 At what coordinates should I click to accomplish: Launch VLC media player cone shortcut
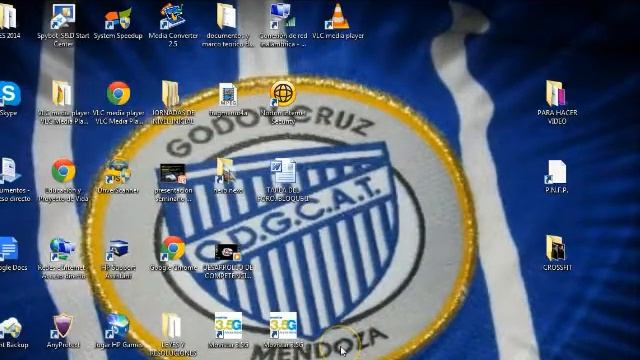pos(338,17)
